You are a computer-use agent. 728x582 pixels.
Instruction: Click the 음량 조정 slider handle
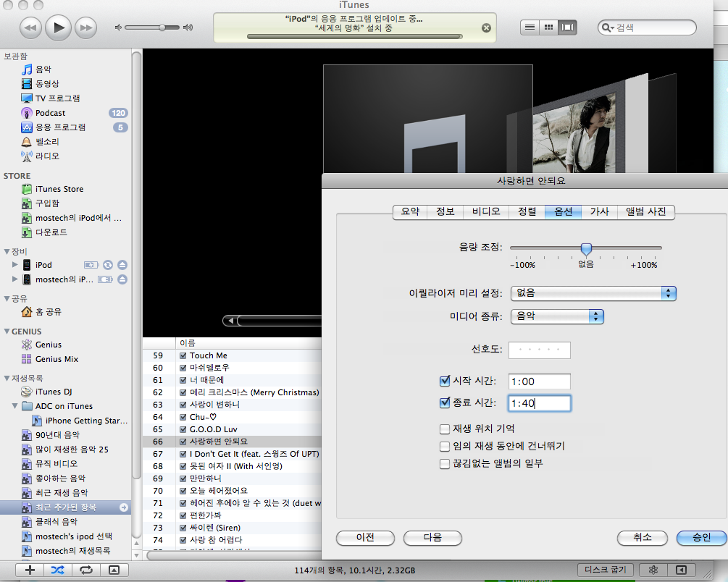[587, 249]
